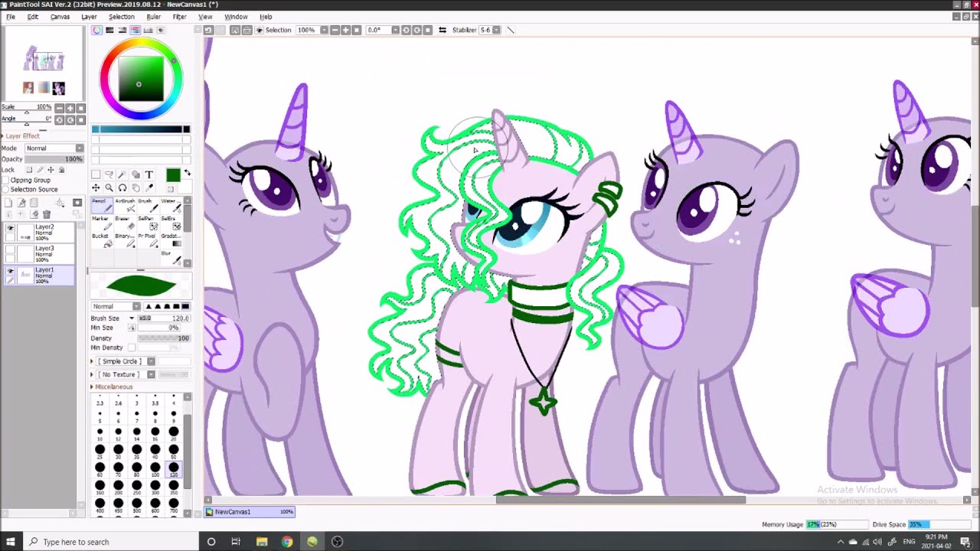Screen dimensions: 980x551
Task: Choose the rectangular selection tool
Action: point(96,174)
